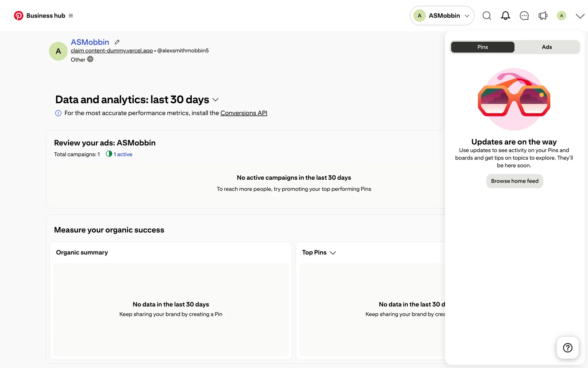Open the Business hub hamburger menu
Viewport: 588px width, 368px height.
click(71, 16)
